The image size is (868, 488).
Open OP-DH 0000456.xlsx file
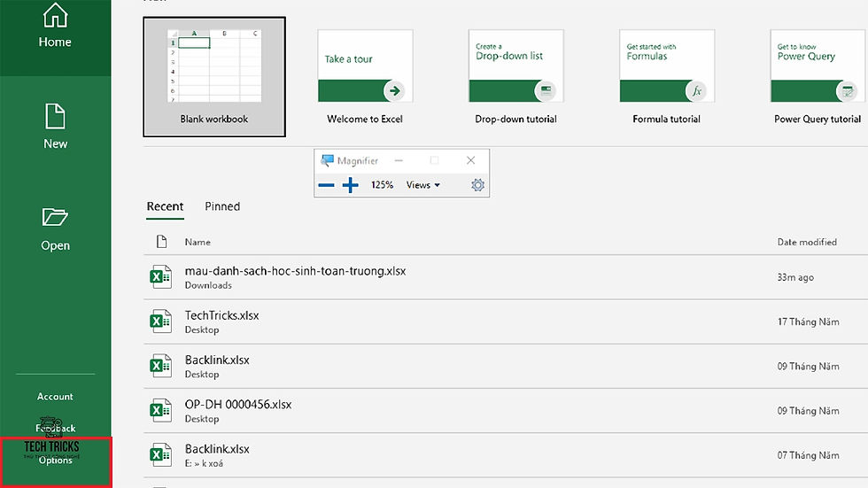506,411
